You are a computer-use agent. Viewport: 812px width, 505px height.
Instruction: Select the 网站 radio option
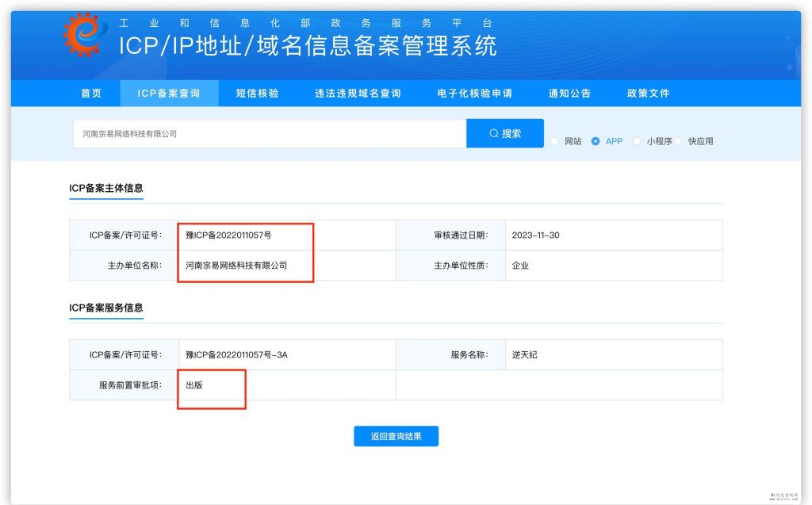click(554, 141)
